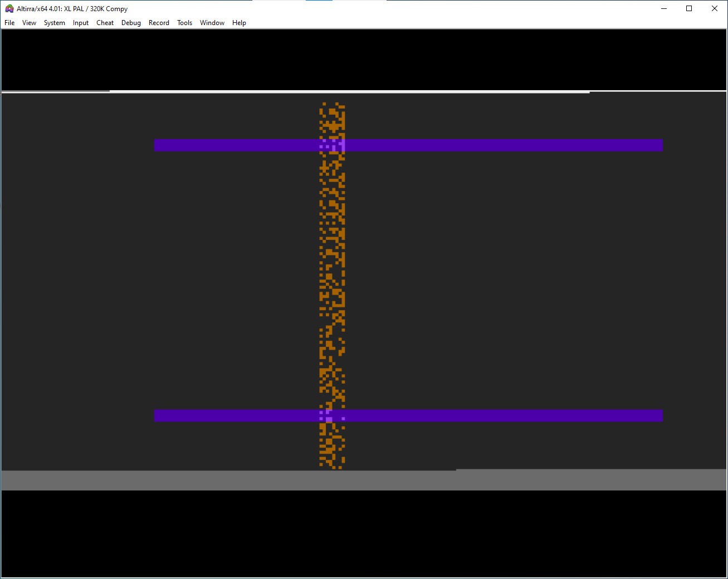Select the Cheat menu
The height and width of the screenshot is (579, 728).
[105, 23]
